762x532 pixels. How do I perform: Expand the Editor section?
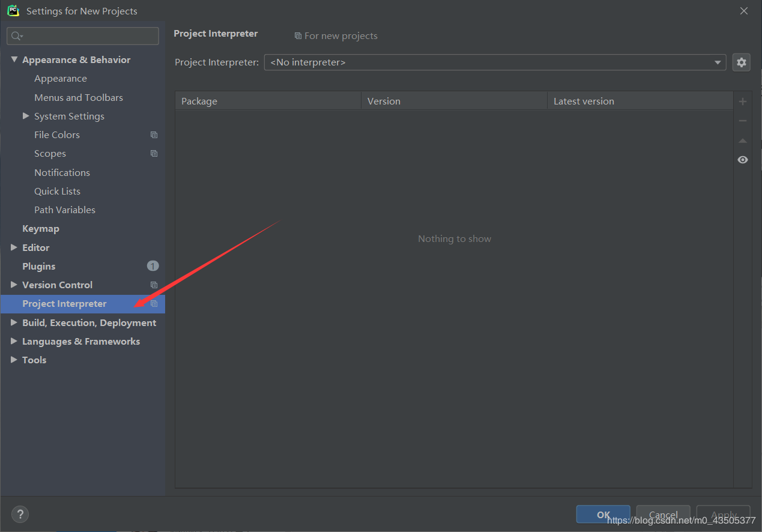pyautogui.click(x=14, y=247)
